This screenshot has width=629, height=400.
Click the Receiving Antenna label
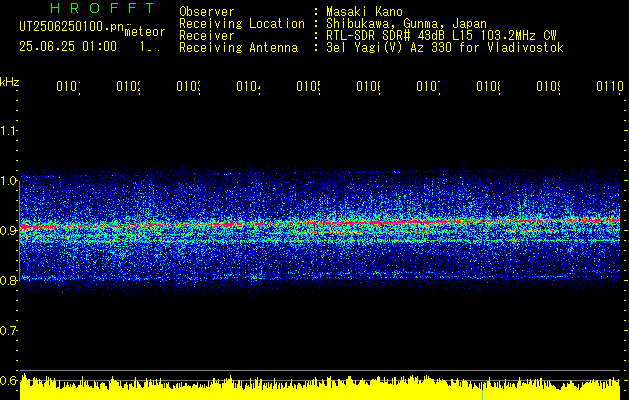(238, 48)
